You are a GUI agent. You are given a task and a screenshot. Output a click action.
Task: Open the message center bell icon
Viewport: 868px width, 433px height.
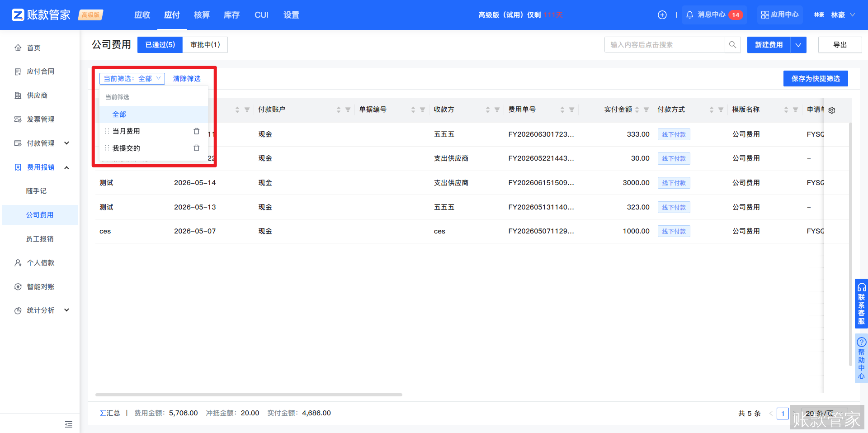(689, 15)
